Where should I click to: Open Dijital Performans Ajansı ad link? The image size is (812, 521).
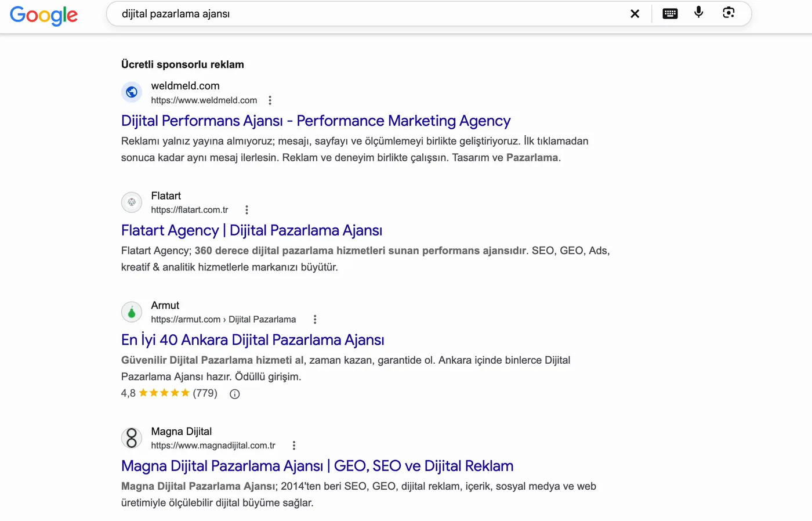(316, 121)
